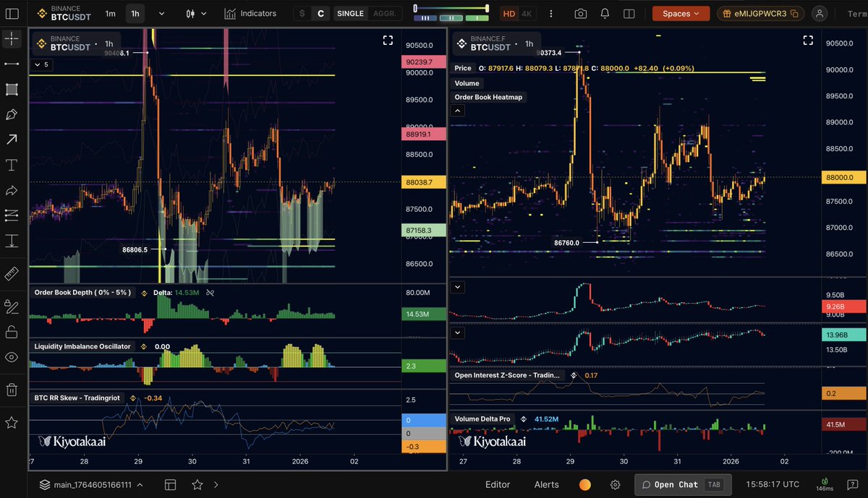868x498 pixels.
Task: Select the pen drawing tool
Action: (x=12, y=114)
